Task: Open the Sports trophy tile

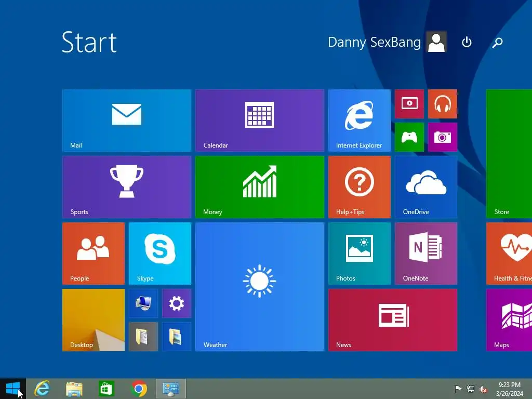Action: click(x=127, y=187)
